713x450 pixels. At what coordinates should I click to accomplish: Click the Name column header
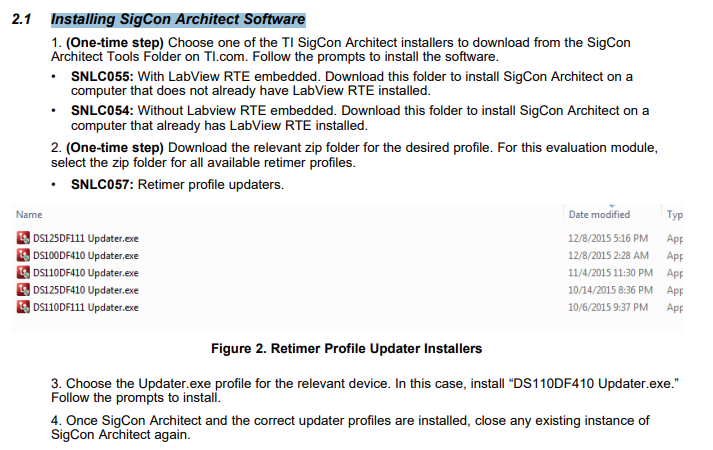29,215
